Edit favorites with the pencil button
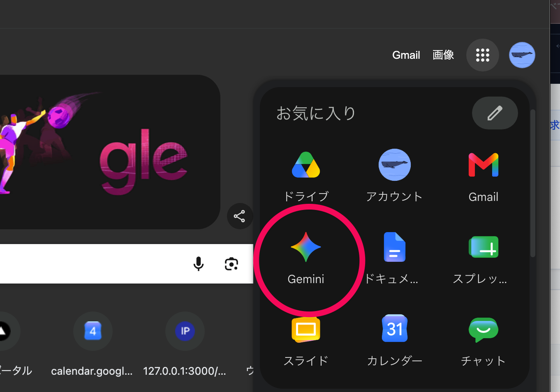Image resolution: width=560 pixels, height=392 pixels. click(495, 113)
